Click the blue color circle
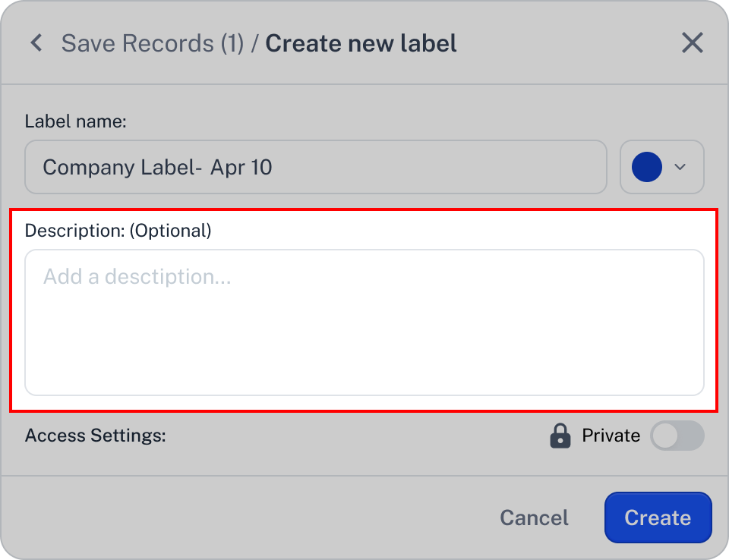Viewport: 729px width, 560px height. 647,167
